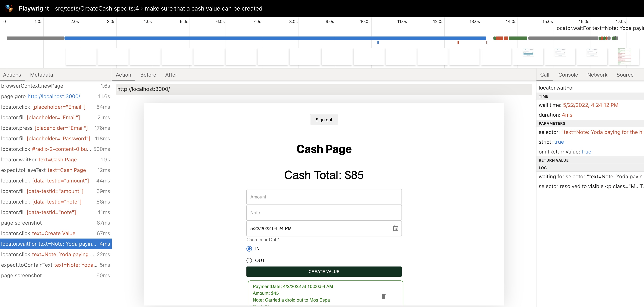
Task: Click the CREATE VALUE button
Action: click(324, 271)
